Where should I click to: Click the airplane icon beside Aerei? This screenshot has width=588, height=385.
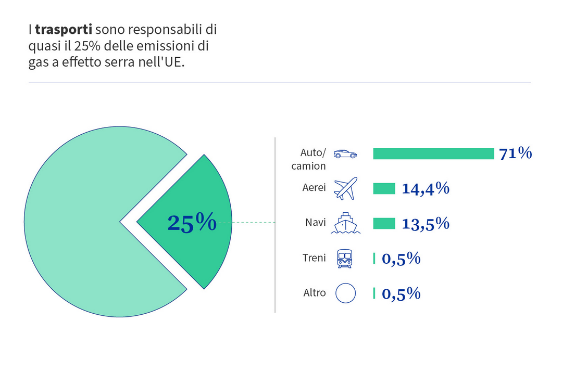345,188
